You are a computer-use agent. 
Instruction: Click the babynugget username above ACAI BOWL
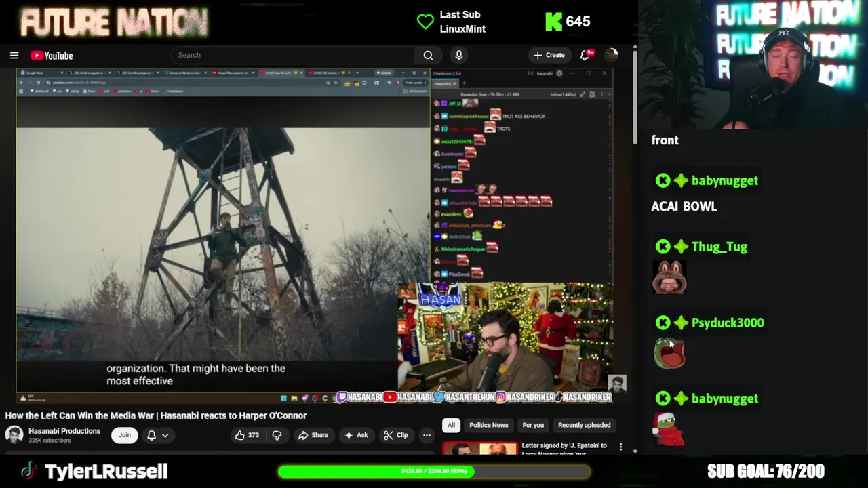[725, 181]
